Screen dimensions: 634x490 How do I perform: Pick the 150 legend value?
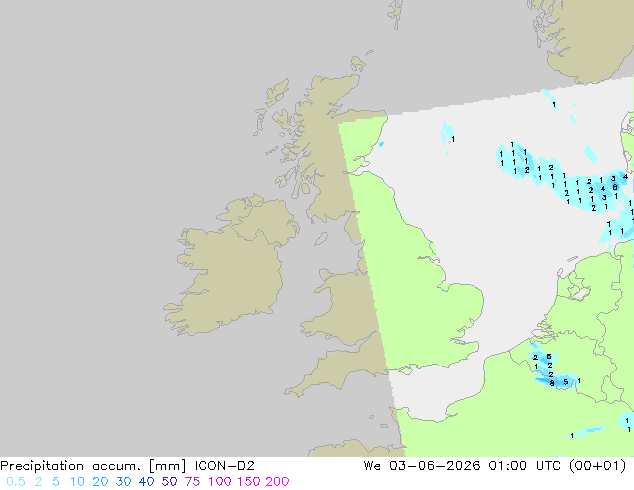[x=249, y=482]
